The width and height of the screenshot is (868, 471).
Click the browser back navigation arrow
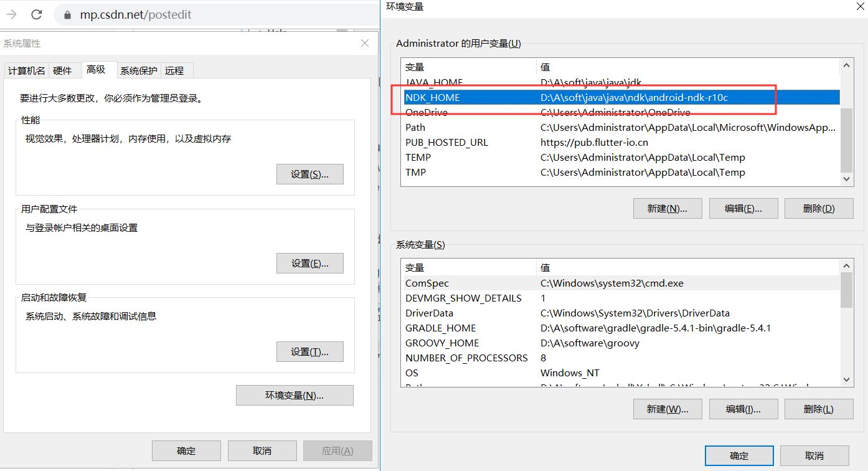coord(12,14)
